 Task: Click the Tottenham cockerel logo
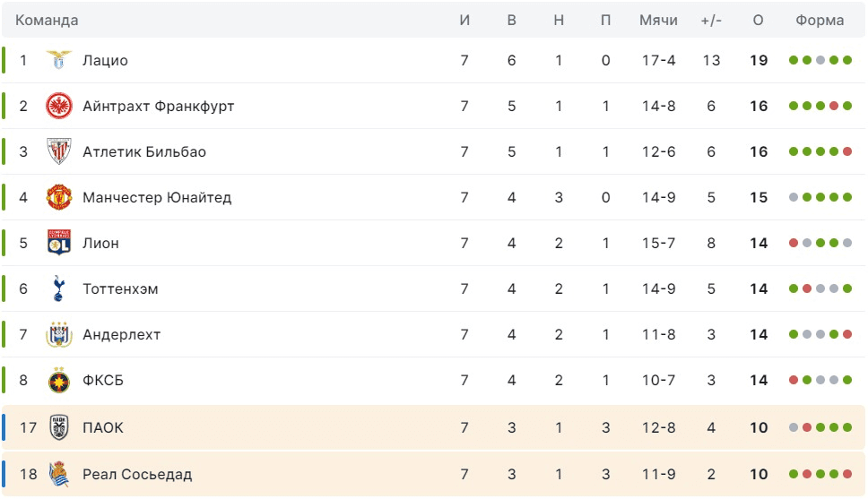[x=58, y=289]
